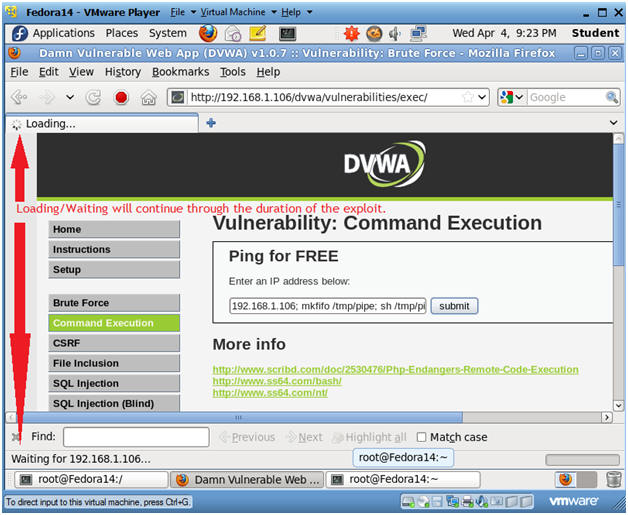This screenshot has height=515, width=628.
Task: Click the Find text input field
Action: coord(136,437)
